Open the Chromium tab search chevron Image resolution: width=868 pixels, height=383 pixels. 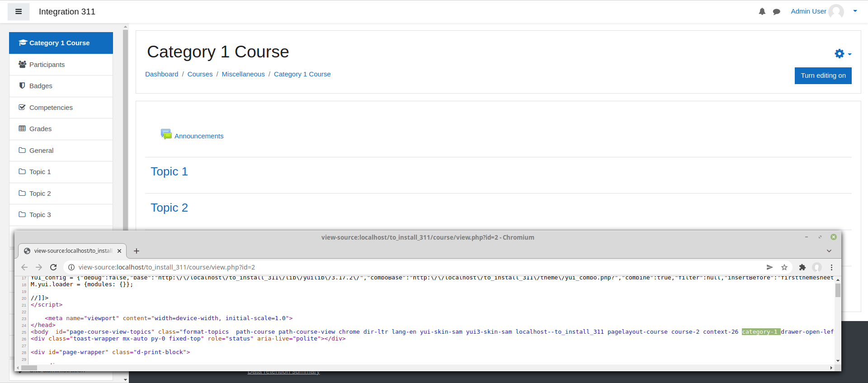point(829,251)
